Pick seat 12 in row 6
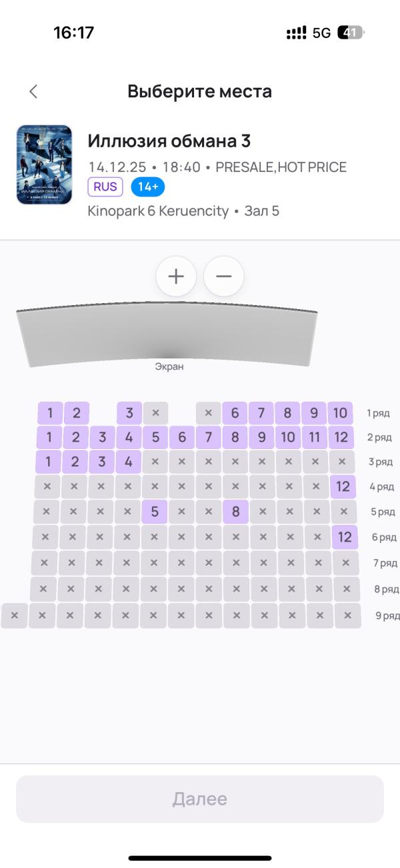The height and width of the screenshot is (868, 400). click(345, 537)
